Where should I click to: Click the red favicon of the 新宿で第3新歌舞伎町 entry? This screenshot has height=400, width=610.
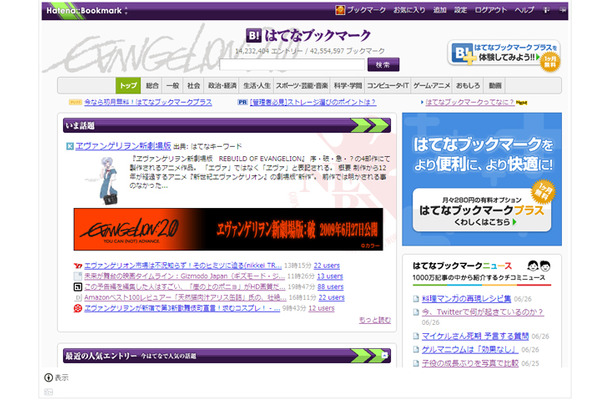78,308
